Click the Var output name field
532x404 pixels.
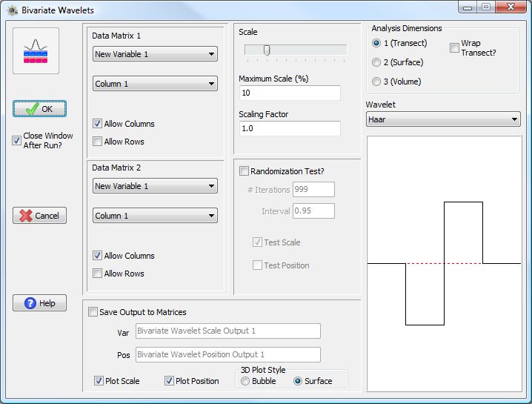[x=228, y=331]
